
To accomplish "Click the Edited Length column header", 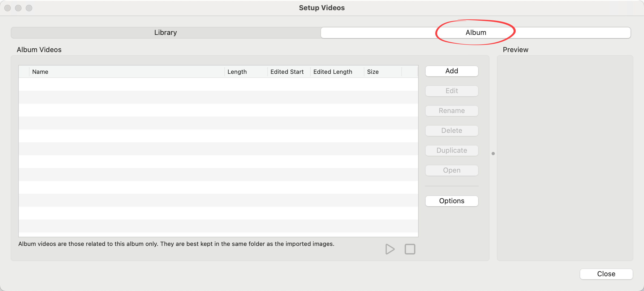I will coord(337,72).
